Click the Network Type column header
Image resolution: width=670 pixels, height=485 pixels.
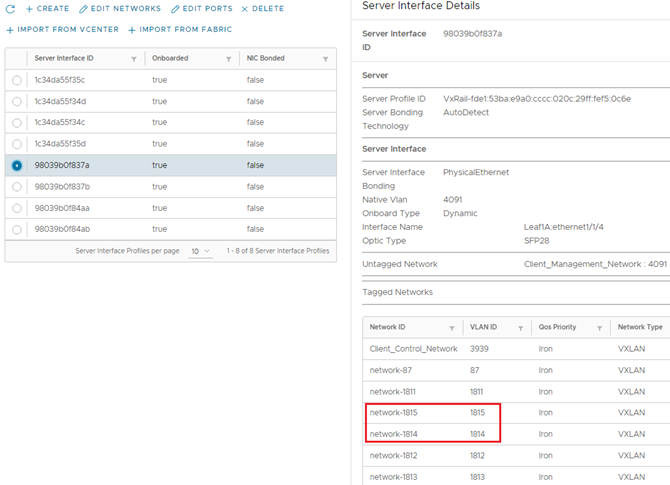coord(640,328)
